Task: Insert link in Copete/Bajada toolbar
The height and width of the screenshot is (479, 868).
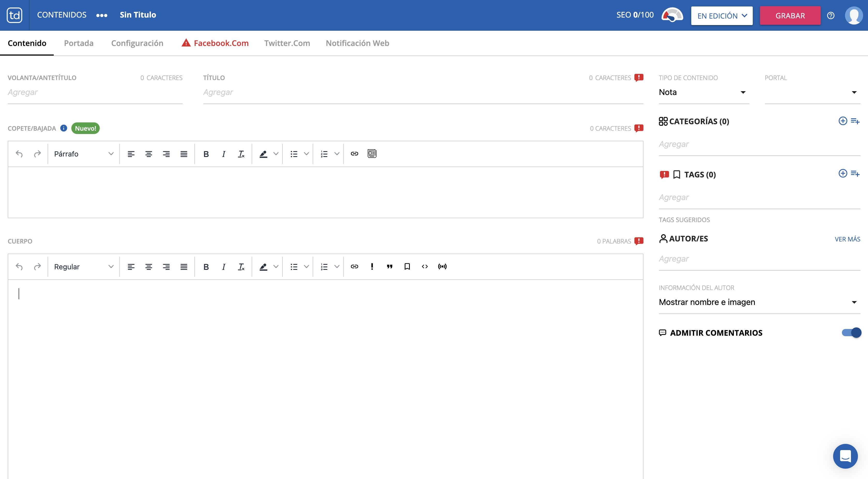Action: point(354,154)
